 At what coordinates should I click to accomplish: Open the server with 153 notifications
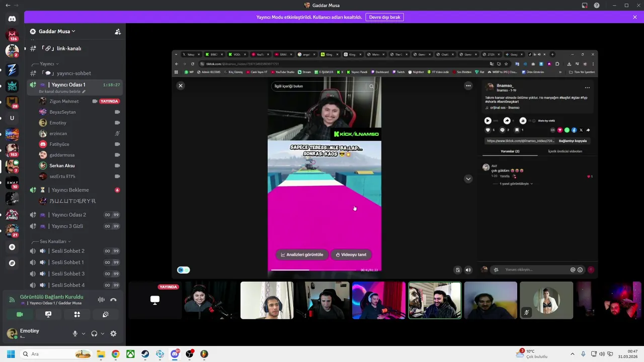point(12,150)
